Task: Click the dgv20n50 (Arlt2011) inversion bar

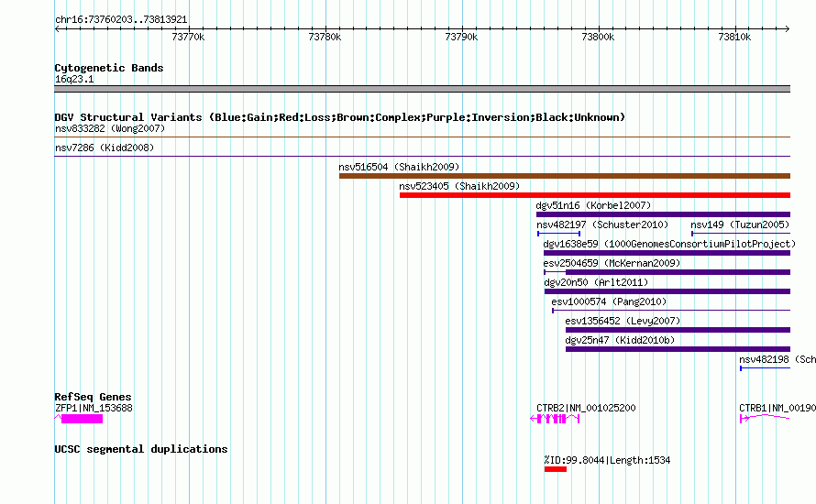Action: [667, 291]
